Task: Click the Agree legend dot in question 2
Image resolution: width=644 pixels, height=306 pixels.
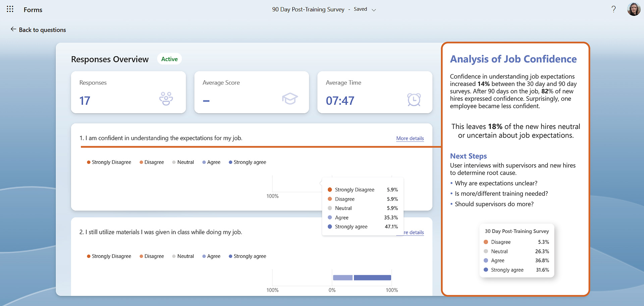Action: coord(204,256)
